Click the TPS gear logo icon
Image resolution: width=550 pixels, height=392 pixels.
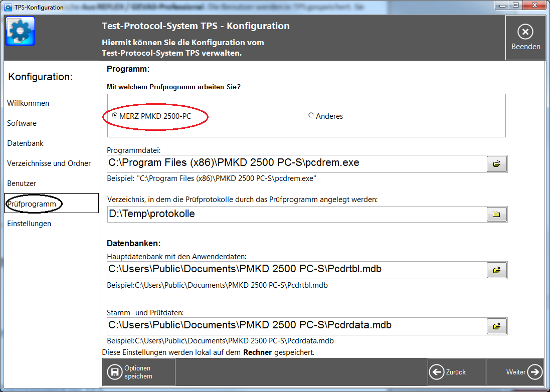[x=20, y=31]
